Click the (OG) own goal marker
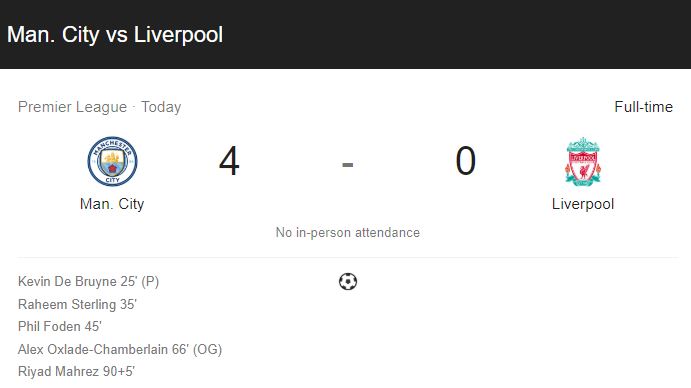This screenshot has height=388, width=691. tap(208, 349)
